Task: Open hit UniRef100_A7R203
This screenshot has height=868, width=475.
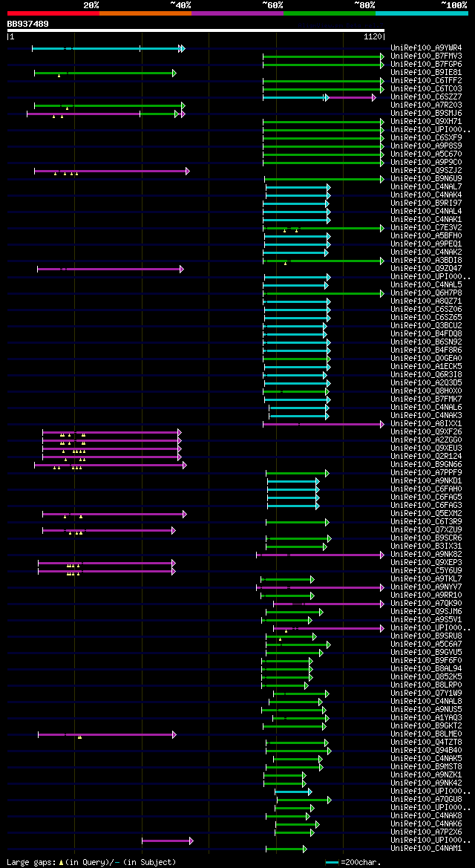Action: tap(426, 105)
